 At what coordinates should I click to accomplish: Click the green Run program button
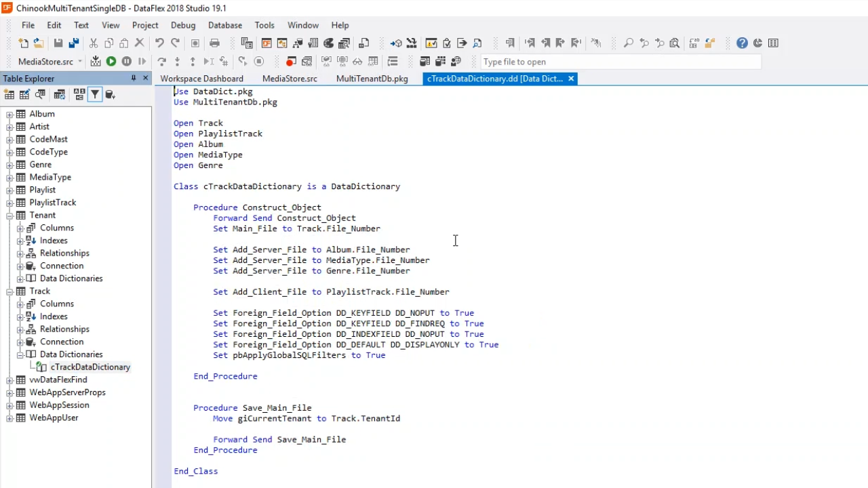(x=111, y=62)
